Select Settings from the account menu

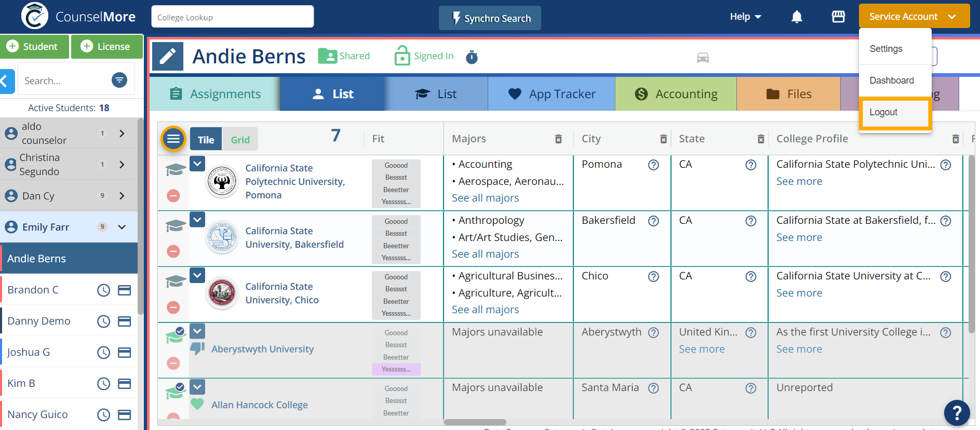pyautogui.click(x=895, y=49)
